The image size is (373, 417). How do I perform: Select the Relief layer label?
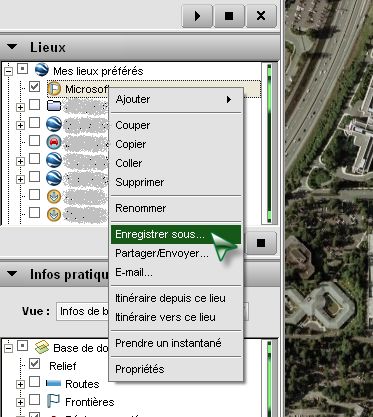(63, 366)
